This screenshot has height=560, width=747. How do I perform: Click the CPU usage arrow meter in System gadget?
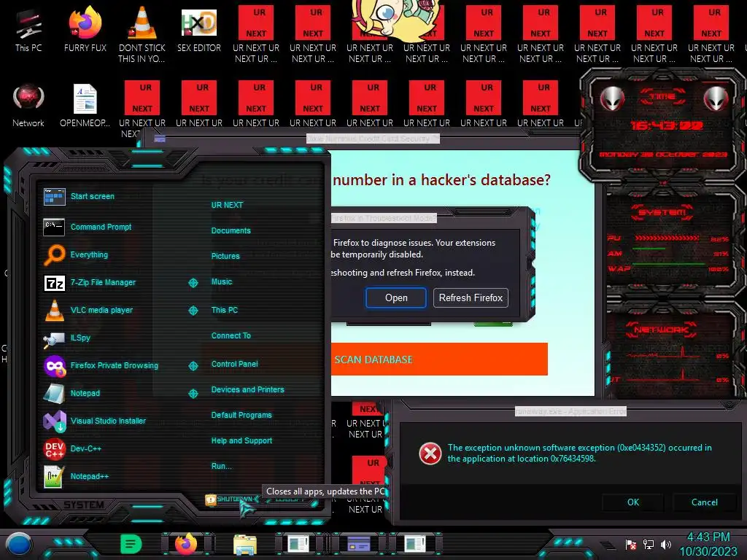tap(667, 238)
